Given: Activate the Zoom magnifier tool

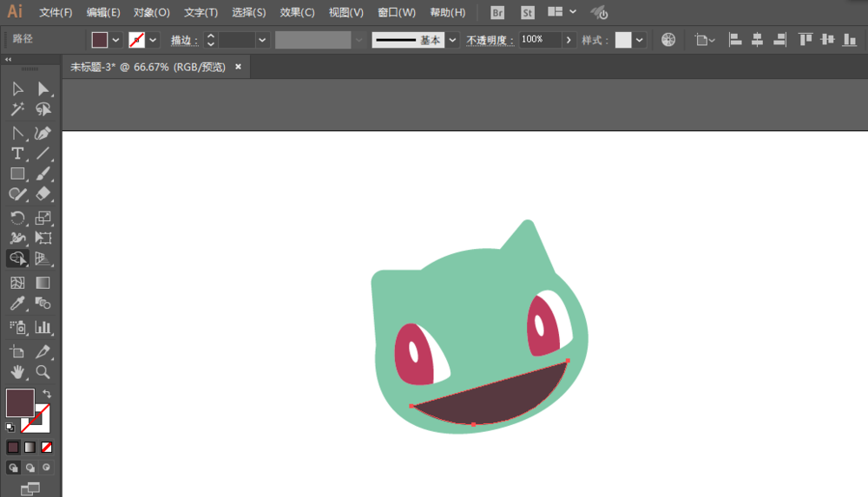Looking at the screenshot, I should click(x=43, y=372).
